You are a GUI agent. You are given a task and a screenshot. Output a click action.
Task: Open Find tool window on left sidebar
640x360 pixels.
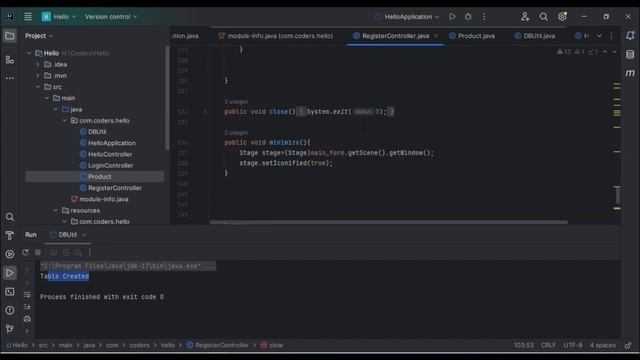(10, 217)
